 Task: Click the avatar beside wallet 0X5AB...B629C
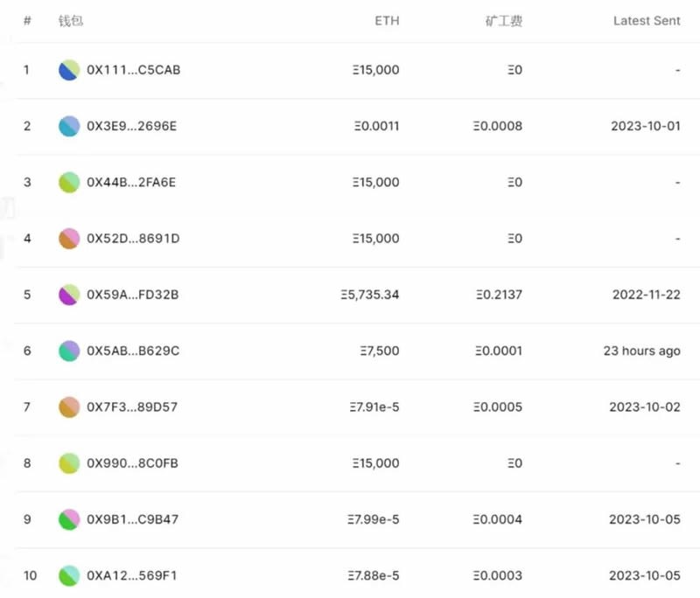[x=70, y=351]
